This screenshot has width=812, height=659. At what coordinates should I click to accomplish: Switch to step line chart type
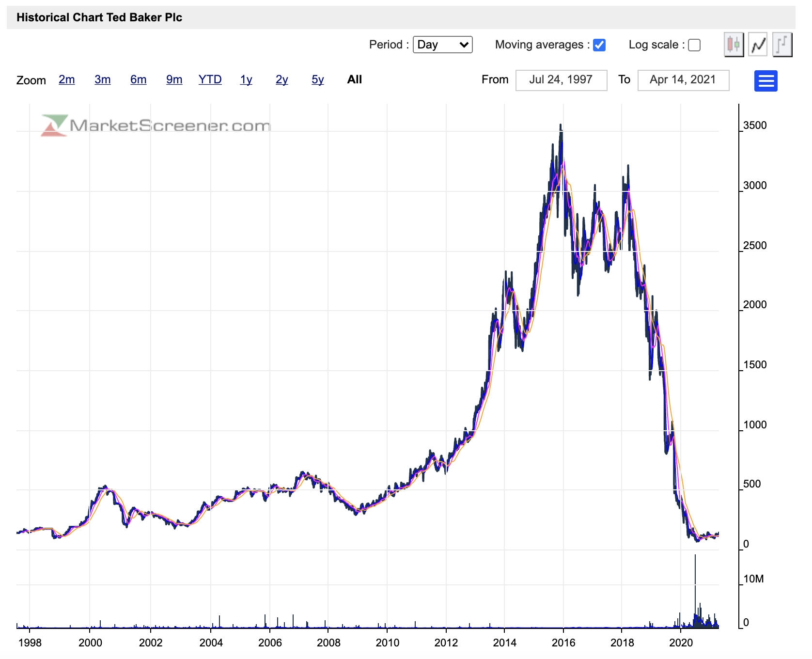tap(782, 45)
